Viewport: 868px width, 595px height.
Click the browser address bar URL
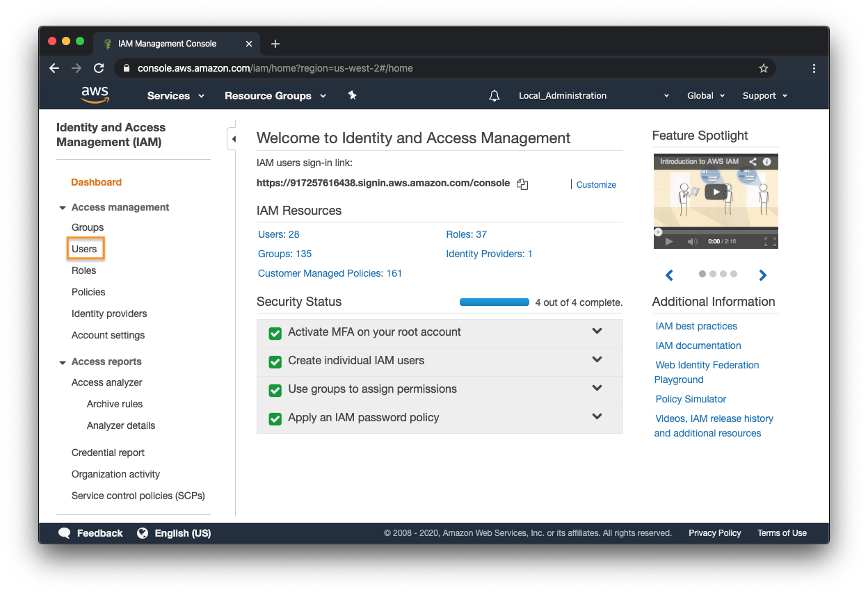[x=275, y=68]
